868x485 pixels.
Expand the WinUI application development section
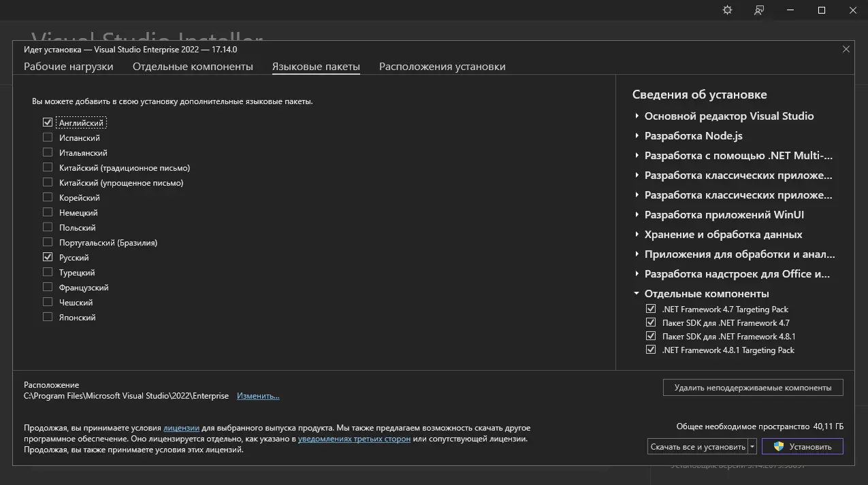pos(637,215)
